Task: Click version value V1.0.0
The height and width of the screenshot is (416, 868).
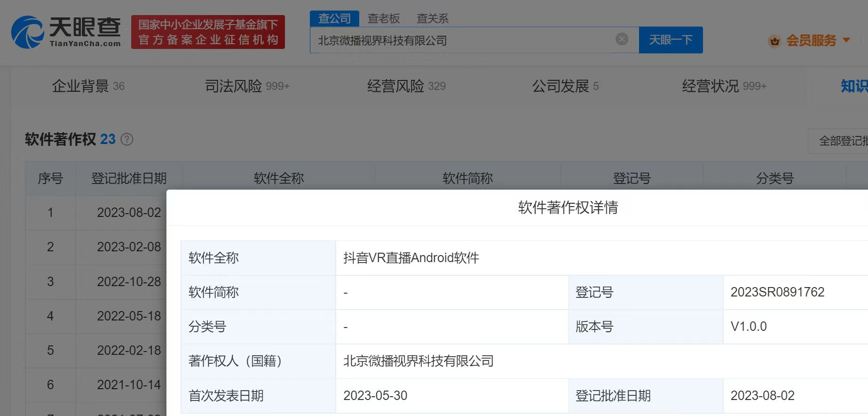Action: 749,327
